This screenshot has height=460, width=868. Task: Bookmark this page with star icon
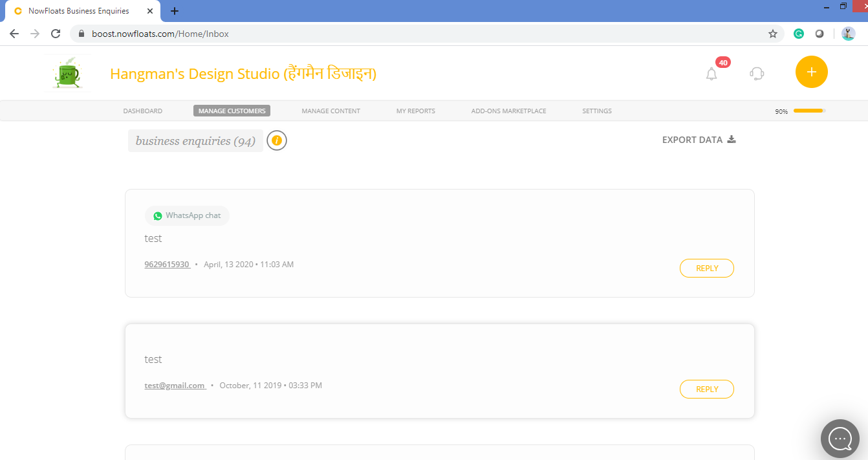pyautogui.click(x=773, y=34)
